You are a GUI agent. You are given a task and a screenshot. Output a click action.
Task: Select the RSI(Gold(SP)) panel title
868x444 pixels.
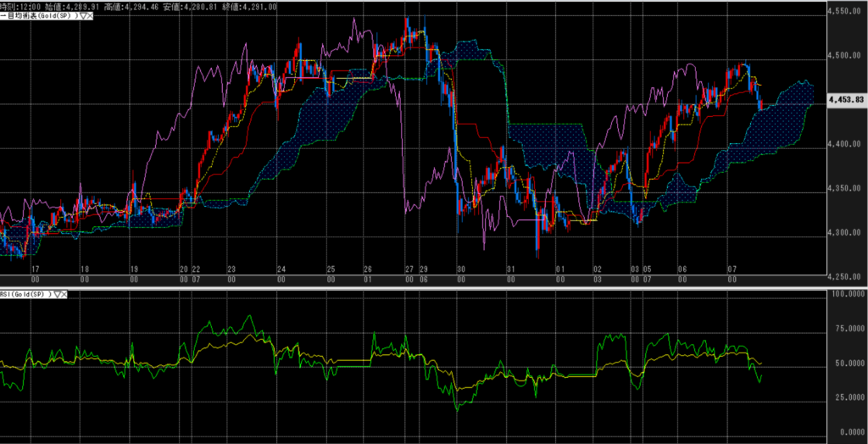(x=25, y=293)
